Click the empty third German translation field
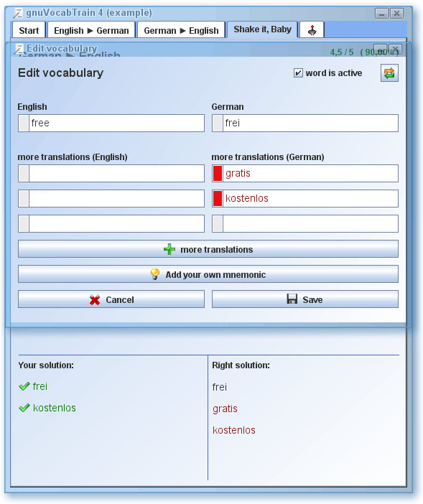The image size is (423, 504). (305, 223)
